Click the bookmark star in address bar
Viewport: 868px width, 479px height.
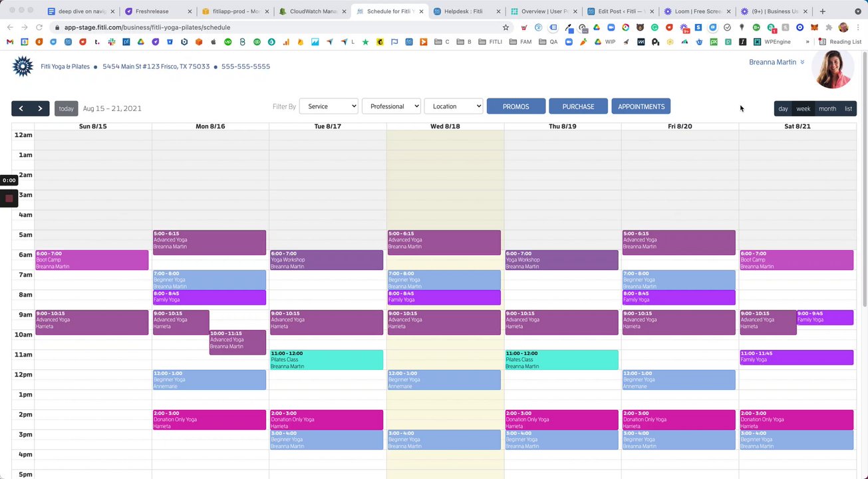tap(506, 27)
